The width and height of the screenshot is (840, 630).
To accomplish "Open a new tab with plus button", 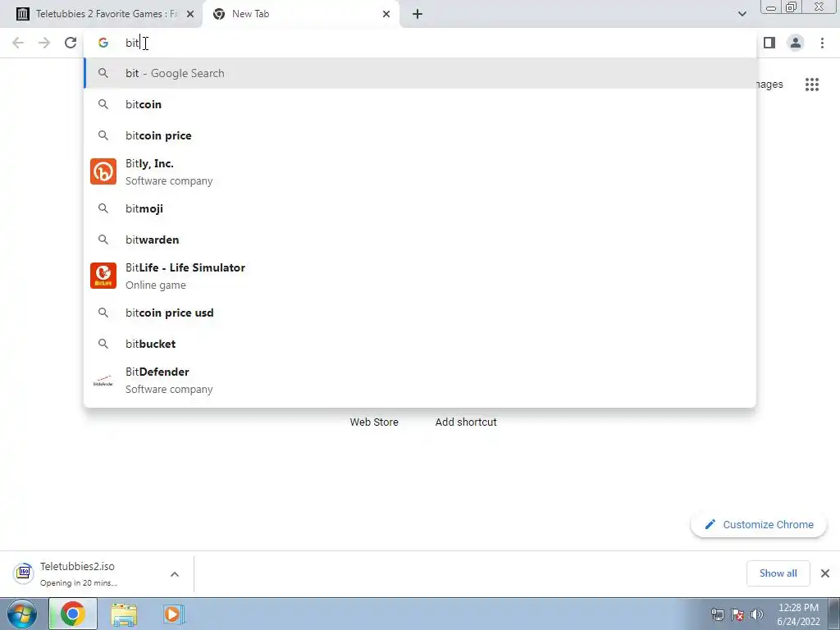I will click(418, 14).
